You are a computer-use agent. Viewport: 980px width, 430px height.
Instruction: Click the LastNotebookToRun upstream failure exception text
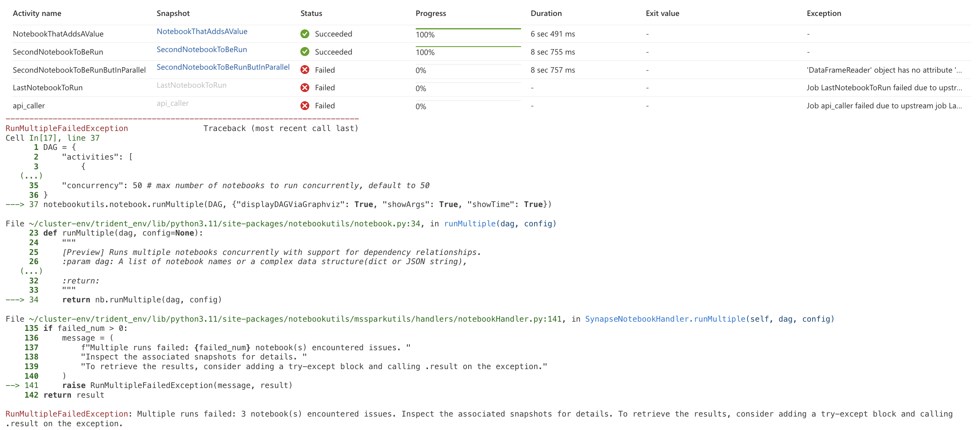pyautogui.click(x=884, y=88)
